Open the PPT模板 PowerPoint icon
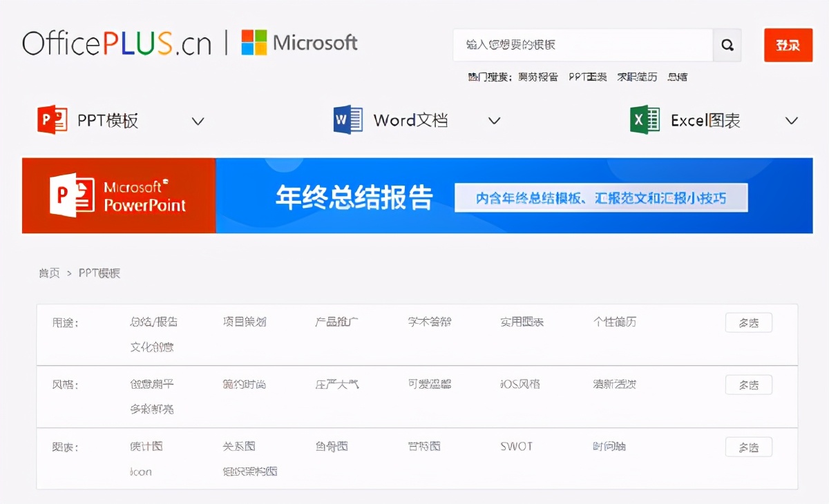829x504 pixels. [51, 119]
